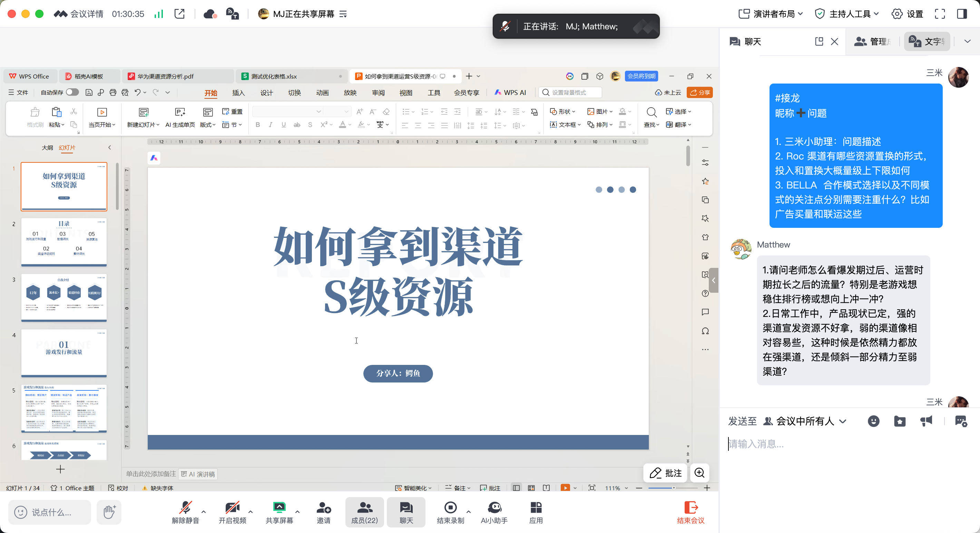Switch to the 插入 ribbon tab
Screen dimensions: 980x533
(238, 93)
